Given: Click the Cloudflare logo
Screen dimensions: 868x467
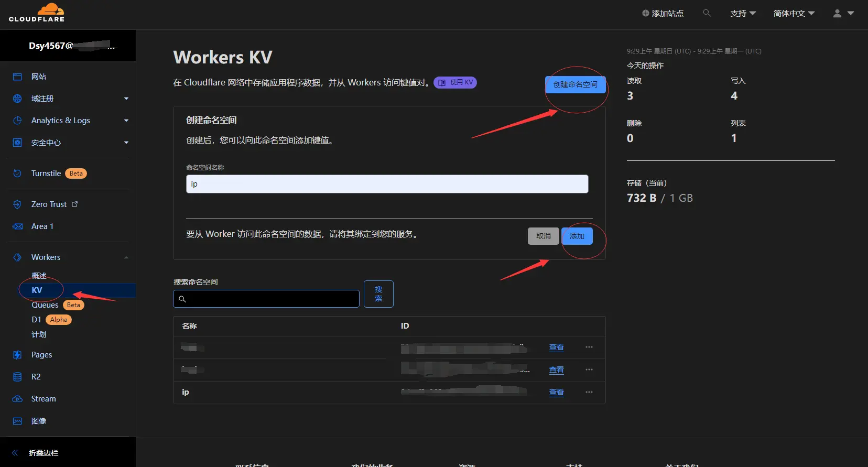Looking at the screenshot, I should coord(37,13).
